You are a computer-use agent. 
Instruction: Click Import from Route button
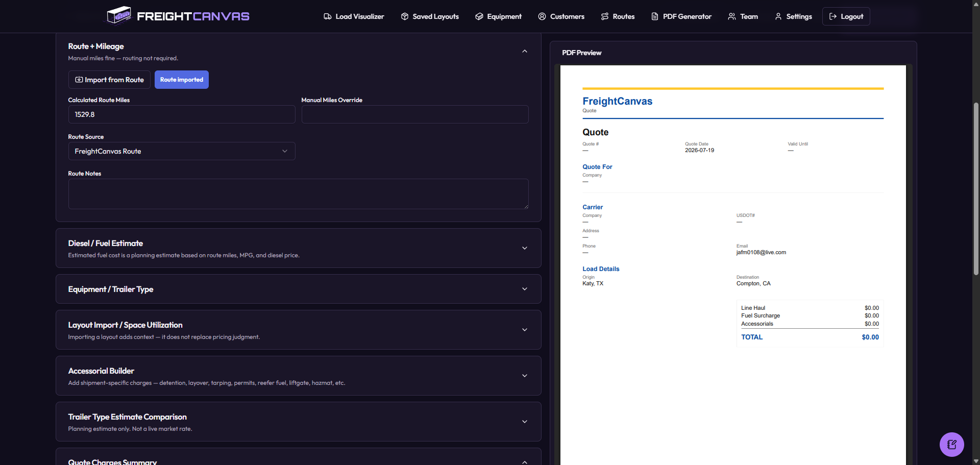109,80
